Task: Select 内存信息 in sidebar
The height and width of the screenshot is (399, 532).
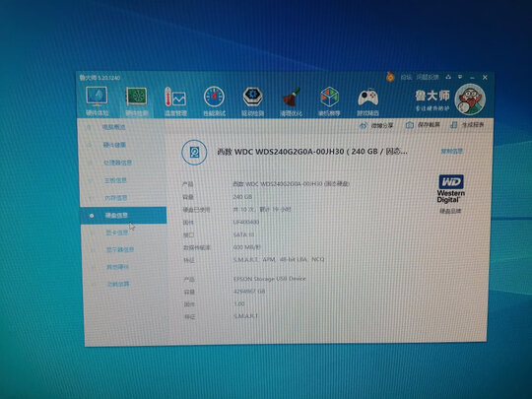Action: tap(115, 198)
